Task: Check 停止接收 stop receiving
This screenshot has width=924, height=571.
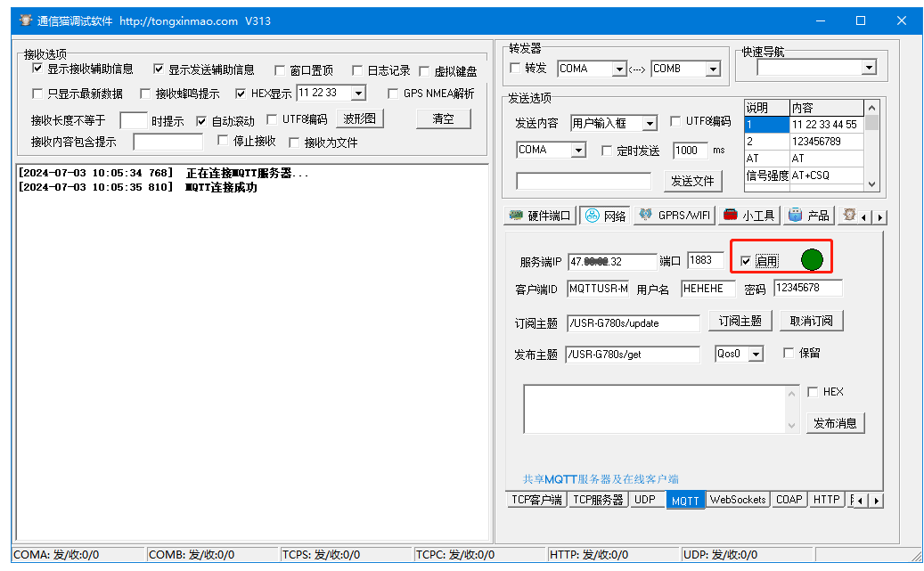Action: click(223, 140)
